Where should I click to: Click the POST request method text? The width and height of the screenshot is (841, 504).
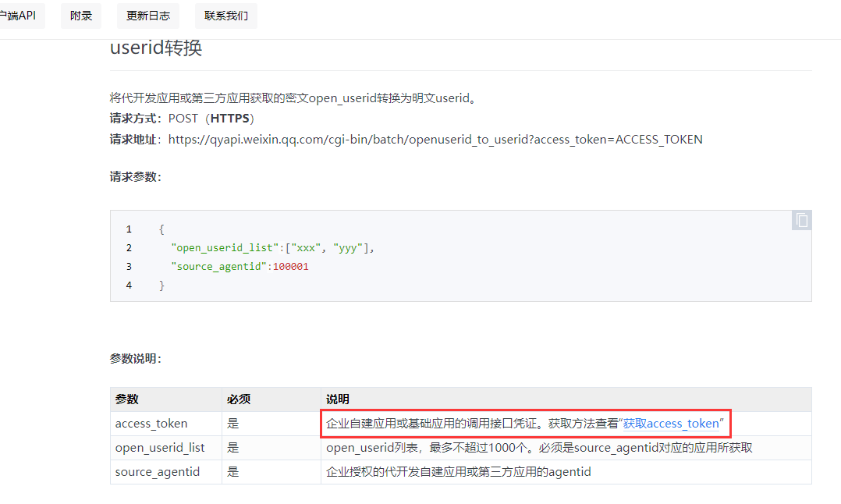coord(182,118)
